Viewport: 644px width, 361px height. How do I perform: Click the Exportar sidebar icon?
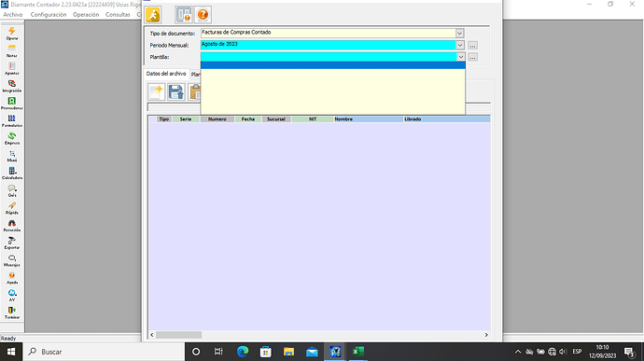12,243
